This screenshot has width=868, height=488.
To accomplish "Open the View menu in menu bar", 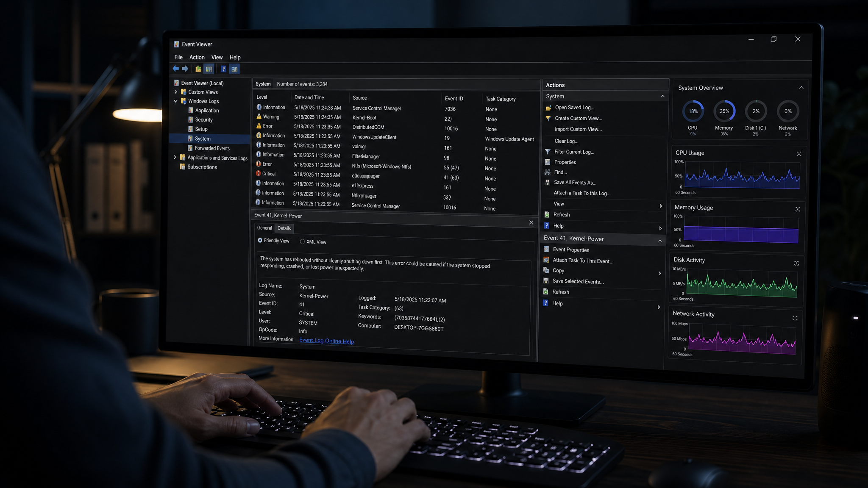I will 217,57.
